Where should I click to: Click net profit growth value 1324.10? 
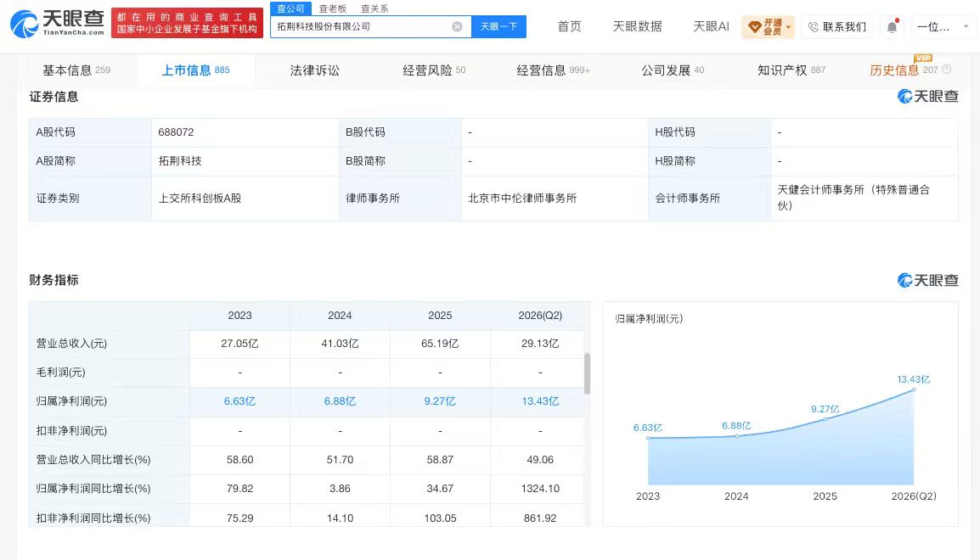click(540, 489)
